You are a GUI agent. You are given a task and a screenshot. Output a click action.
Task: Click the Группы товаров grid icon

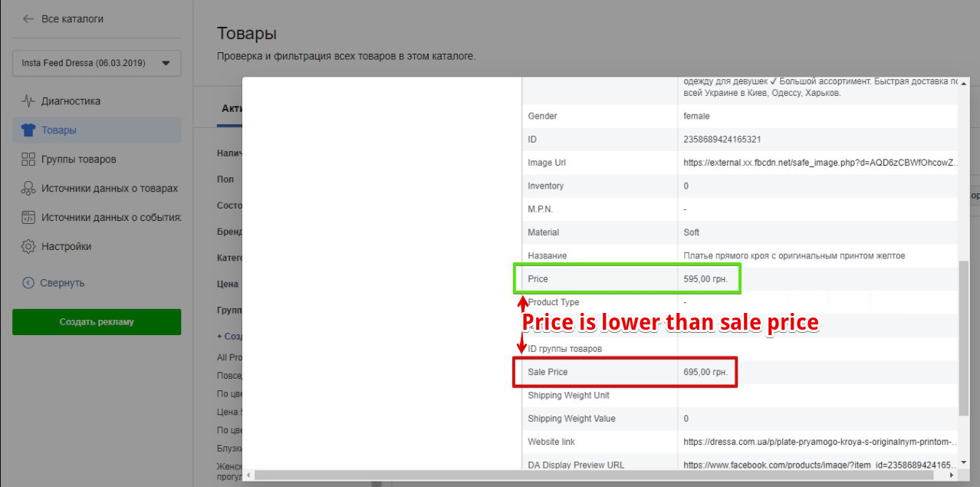(28, 160)
